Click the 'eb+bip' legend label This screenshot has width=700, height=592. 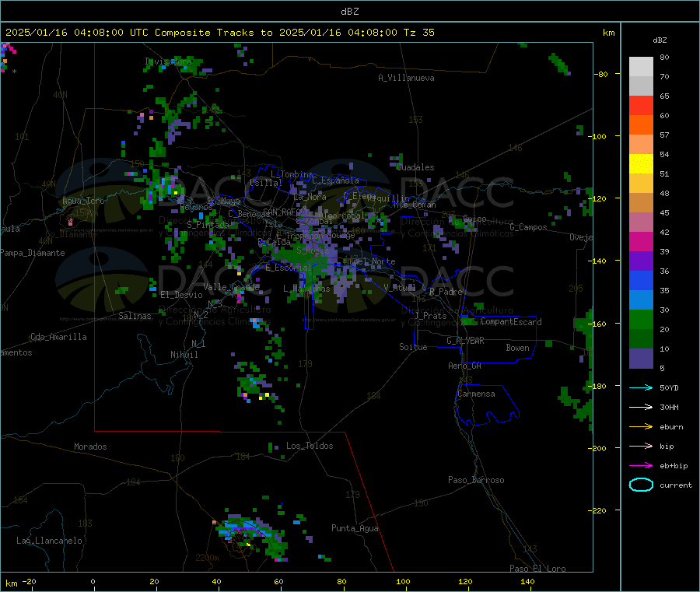coord(674,466)
